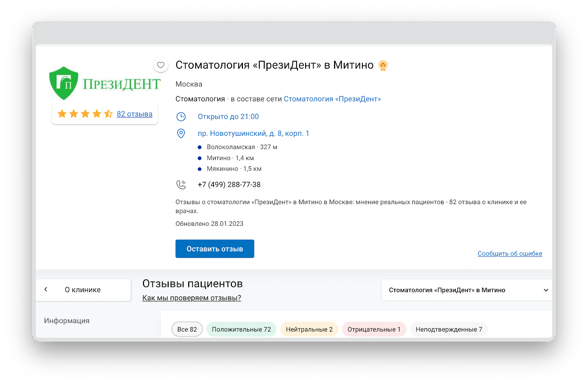The height and width of the screenshot is (384, 588).
Task: Open address пр. Новотушинский, д. 8
Action: coord(254,133)
